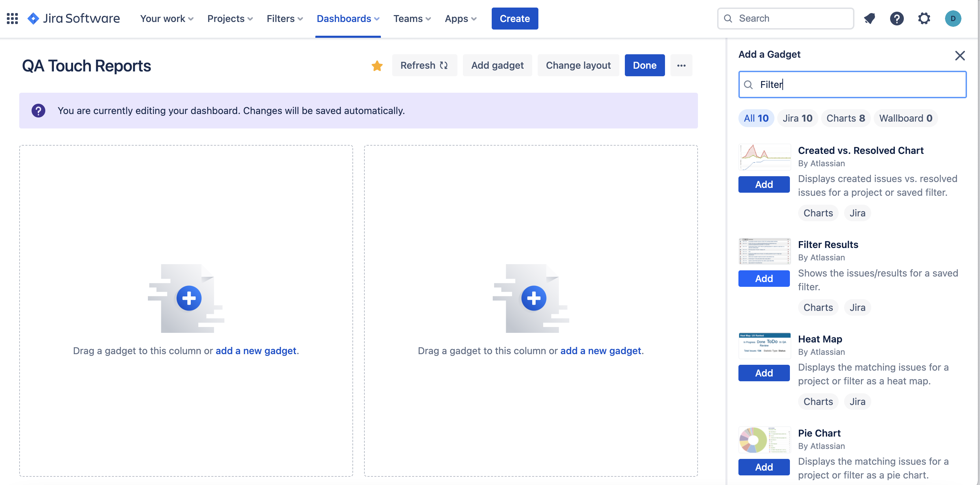Click the Add gadget button
The image size is (980, 485).
click(497, 66)
